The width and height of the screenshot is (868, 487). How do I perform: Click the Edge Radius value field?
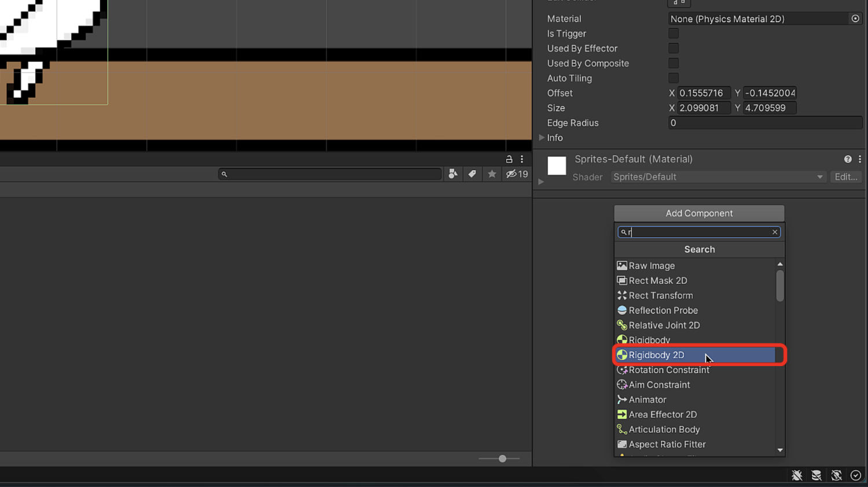pos(765,123)
